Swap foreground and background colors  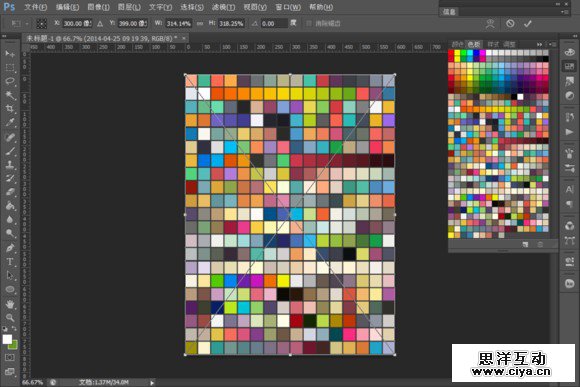(14, 329)
